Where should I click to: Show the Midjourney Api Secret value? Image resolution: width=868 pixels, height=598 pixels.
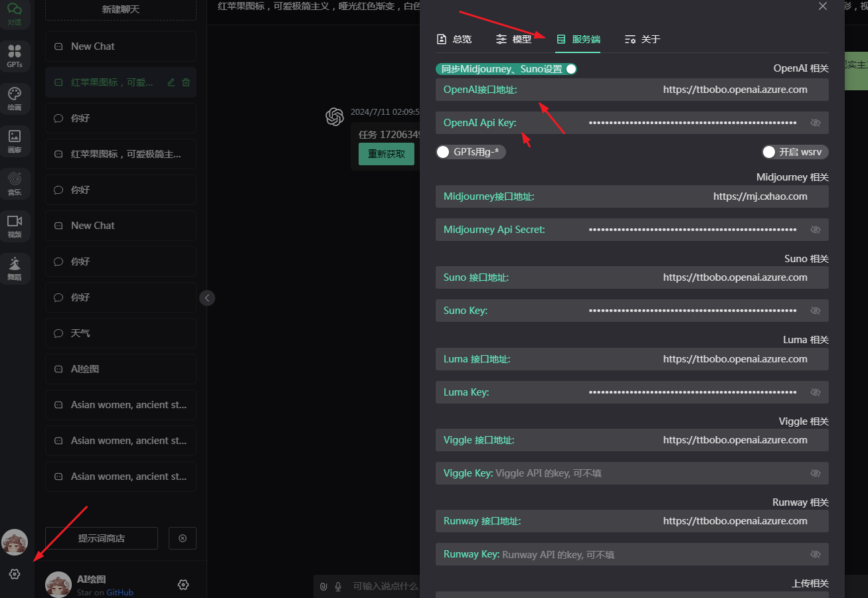point(816,230)
